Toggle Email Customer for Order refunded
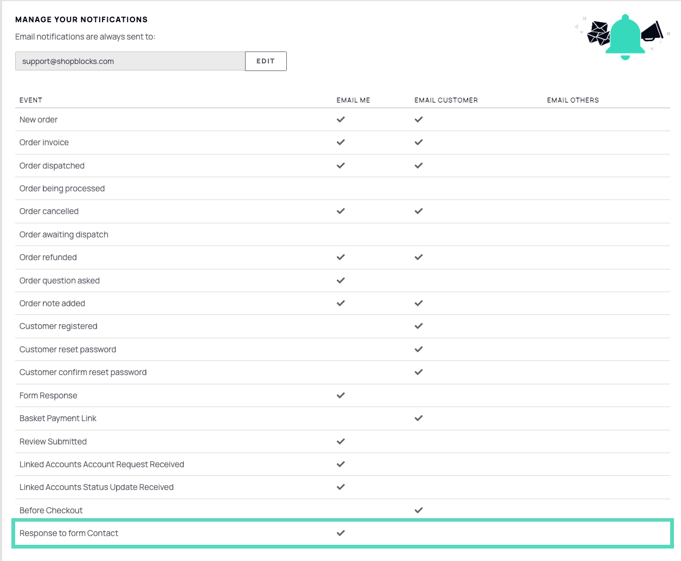 [x=419, y=257]
